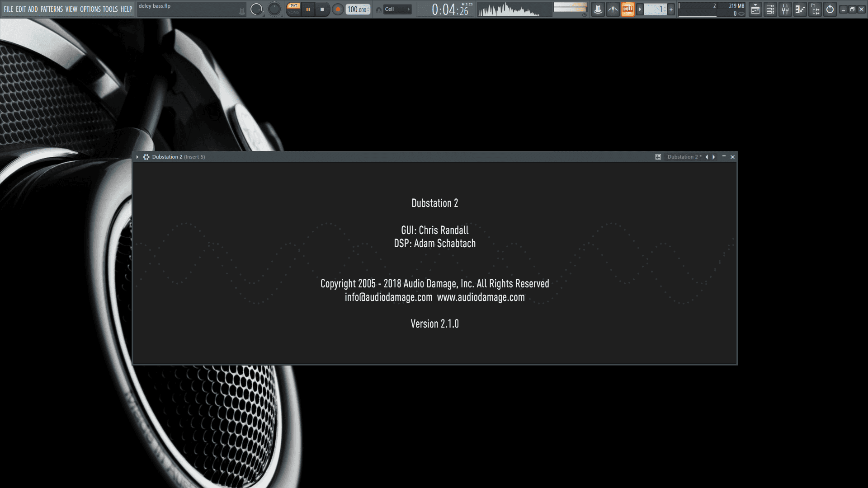Click the DSP: Adam Schabtach credit
The height and width of the screenshot is (488, 868).
(435, 244)
